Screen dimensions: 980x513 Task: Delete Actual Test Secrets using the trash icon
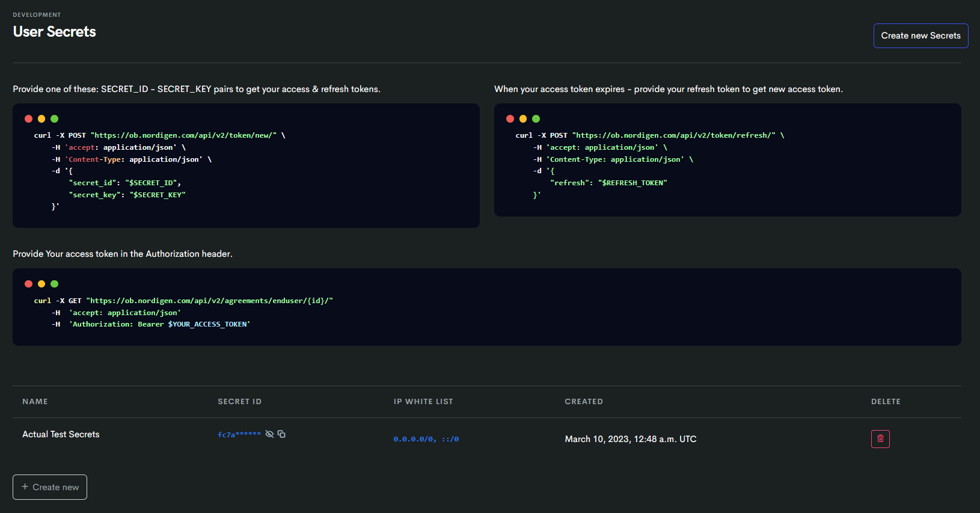click(x=880, y=438)
